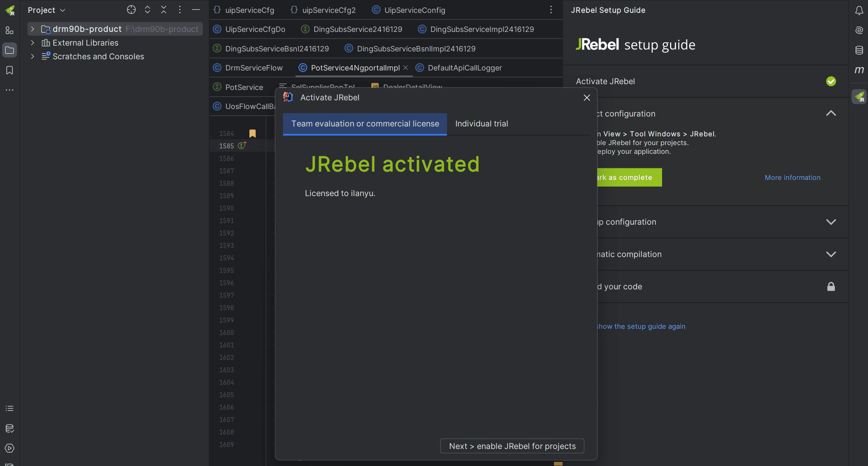Open the uipServiceCfg2 editor tab
The height and width of the screenshot is (466, 868).
323,10
